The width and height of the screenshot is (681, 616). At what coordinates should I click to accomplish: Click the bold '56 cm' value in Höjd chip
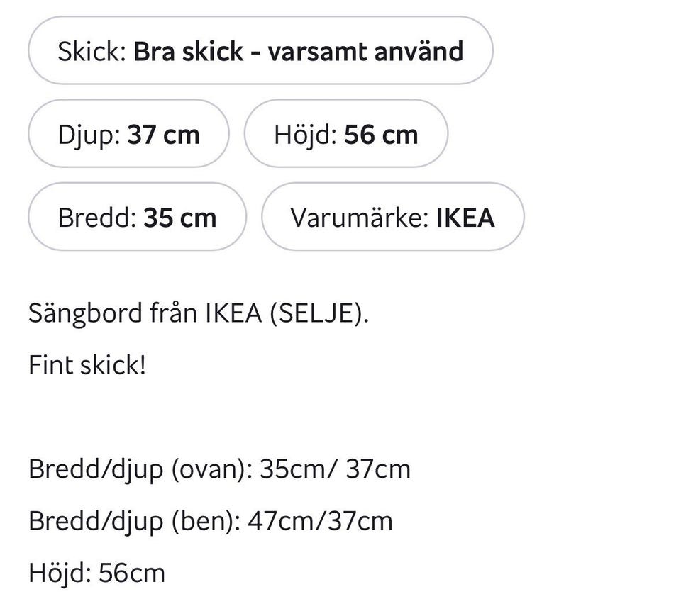click(381, 134)
